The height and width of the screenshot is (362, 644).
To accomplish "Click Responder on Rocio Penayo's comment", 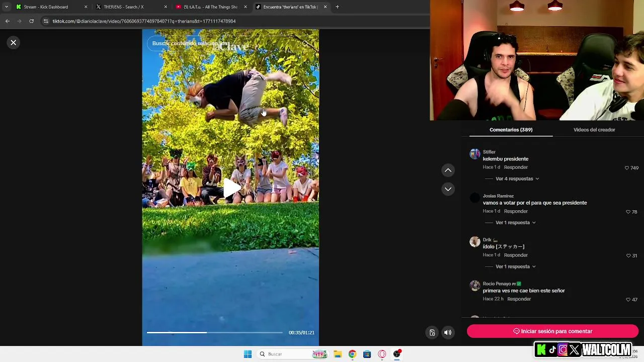I will point(519,299).
